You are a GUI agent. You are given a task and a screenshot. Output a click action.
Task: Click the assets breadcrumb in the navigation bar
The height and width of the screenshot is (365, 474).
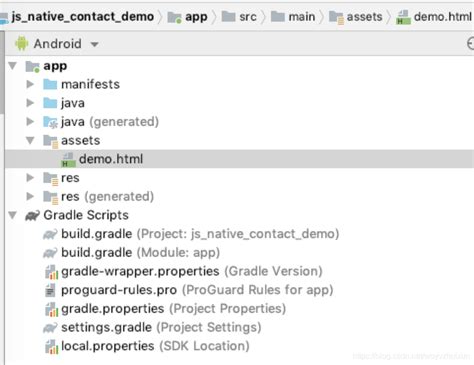(x=355, y=17)
